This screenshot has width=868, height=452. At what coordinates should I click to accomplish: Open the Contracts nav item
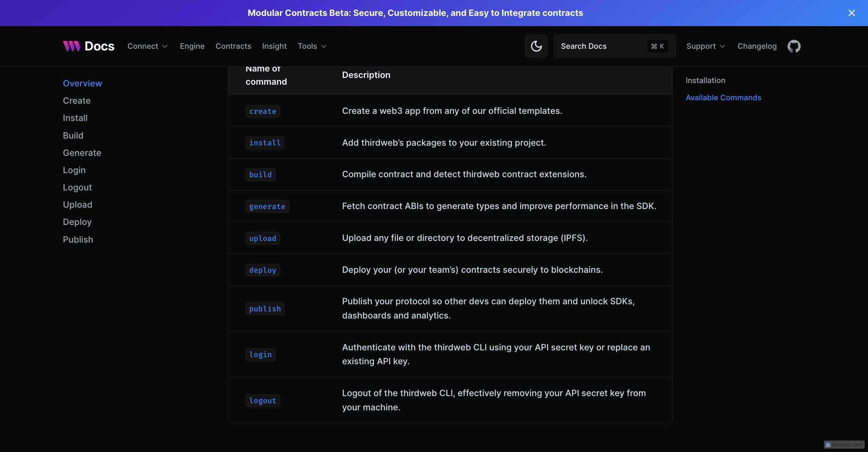click(x=233, y=46)
